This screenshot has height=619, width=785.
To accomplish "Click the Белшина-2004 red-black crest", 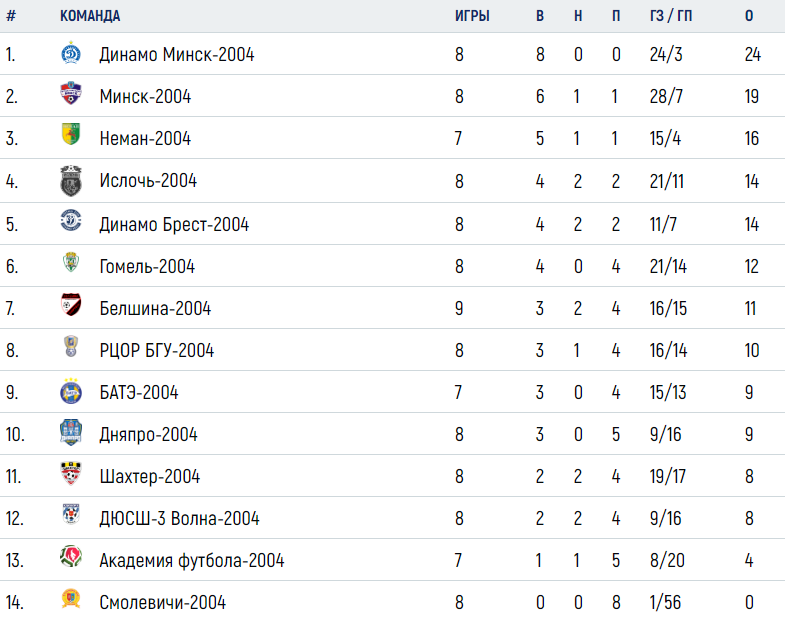I will click(x=71, y=304).
